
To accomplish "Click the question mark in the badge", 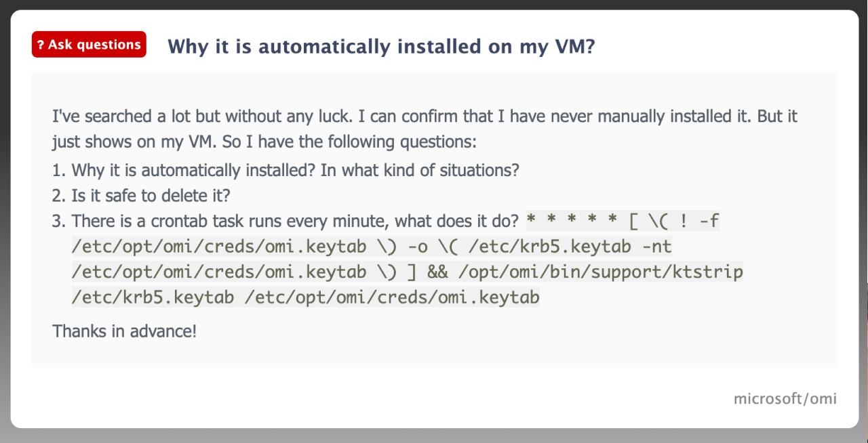I will [x=41, y=45].
